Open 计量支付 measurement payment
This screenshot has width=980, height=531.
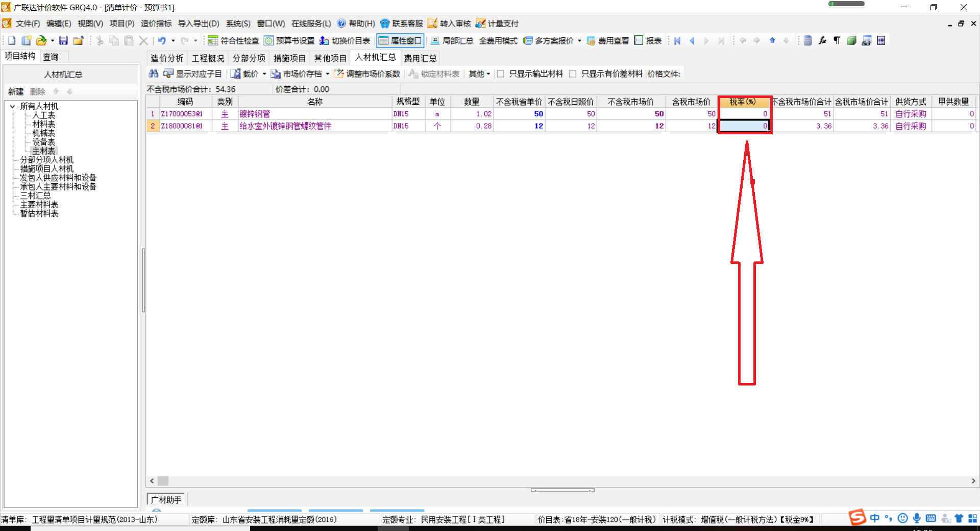pos(497,23)
